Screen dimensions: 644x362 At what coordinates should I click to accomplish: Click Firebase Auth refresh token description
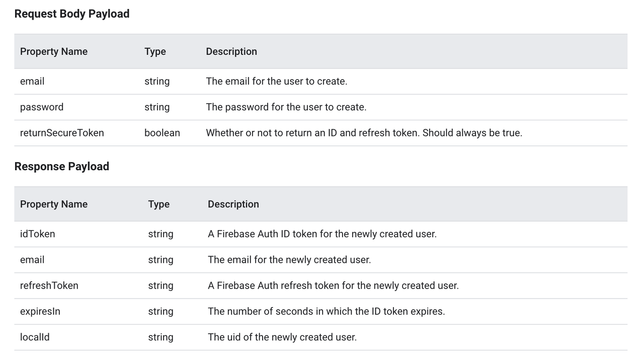pos(333,285)
